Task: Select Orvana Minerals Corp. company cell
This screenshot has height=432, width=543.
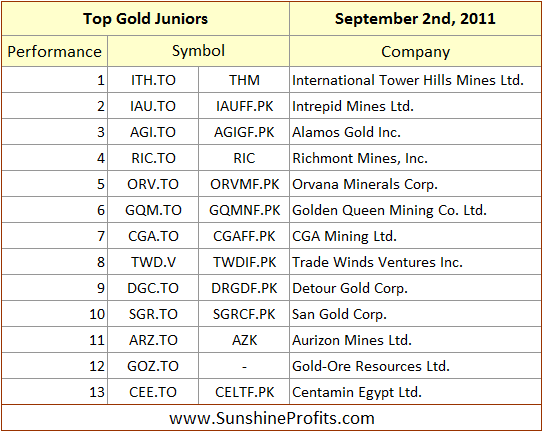Action: [415, 184]
